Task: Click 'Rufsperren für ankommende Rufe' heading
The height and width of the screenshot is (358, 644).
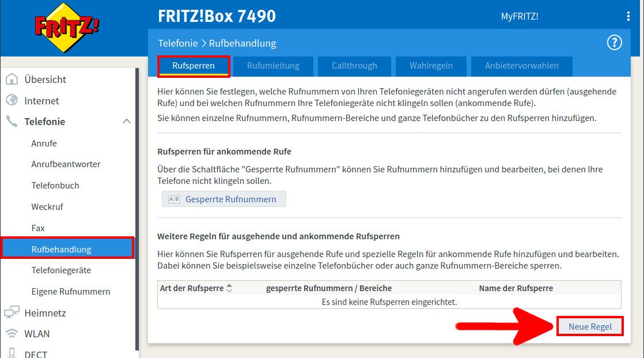Action: (224, 151)
